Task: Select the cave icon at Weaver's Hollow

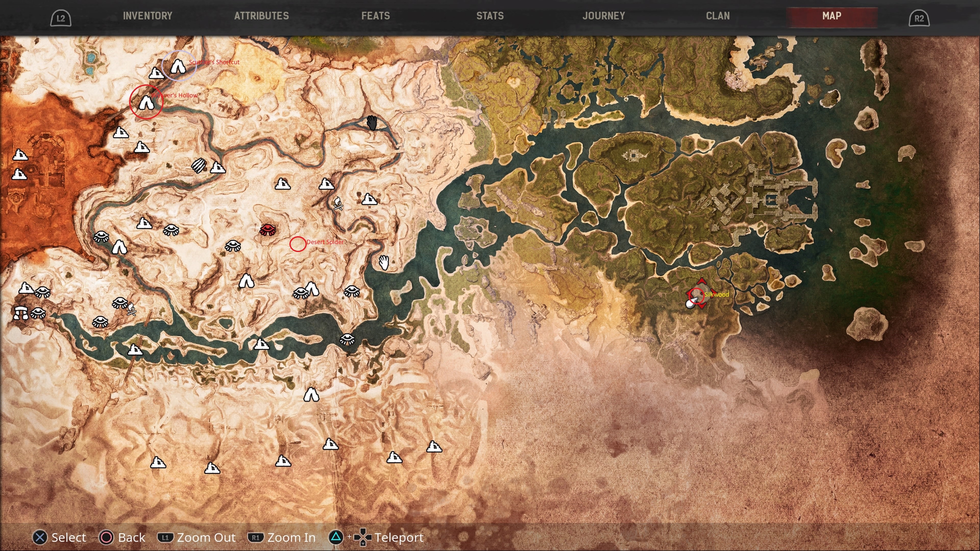Action: [x=146, y=103]
